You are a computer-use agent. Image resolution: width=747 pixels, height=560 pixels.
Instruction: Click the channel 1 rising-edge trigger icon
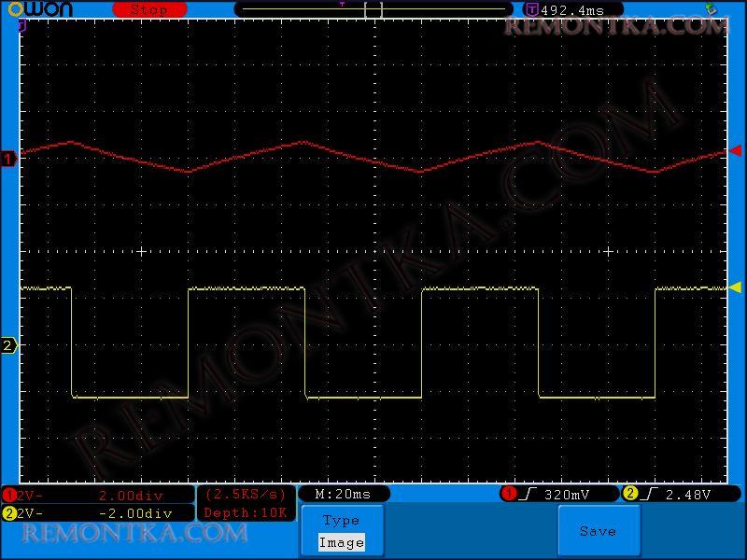click(527, 494)
